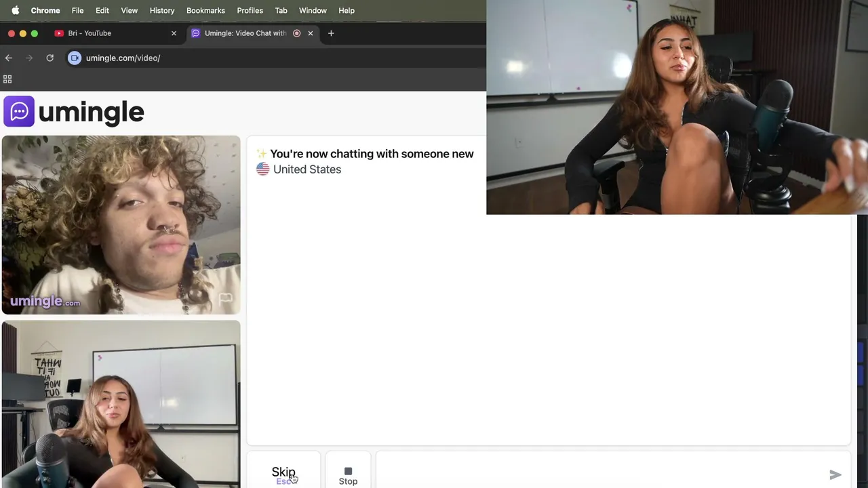Open the Bookmarks menu
Screen dimensions: 868x488
[x=205, y=10]
